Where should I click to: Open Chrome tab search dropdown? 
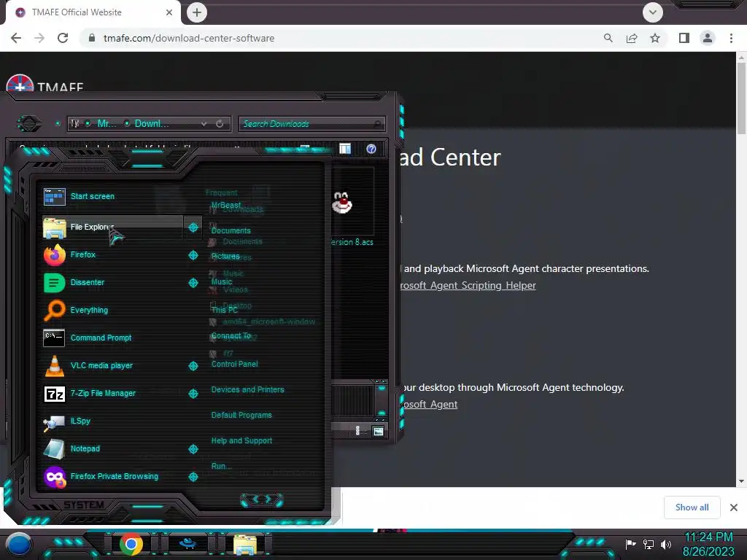(653, 12)
